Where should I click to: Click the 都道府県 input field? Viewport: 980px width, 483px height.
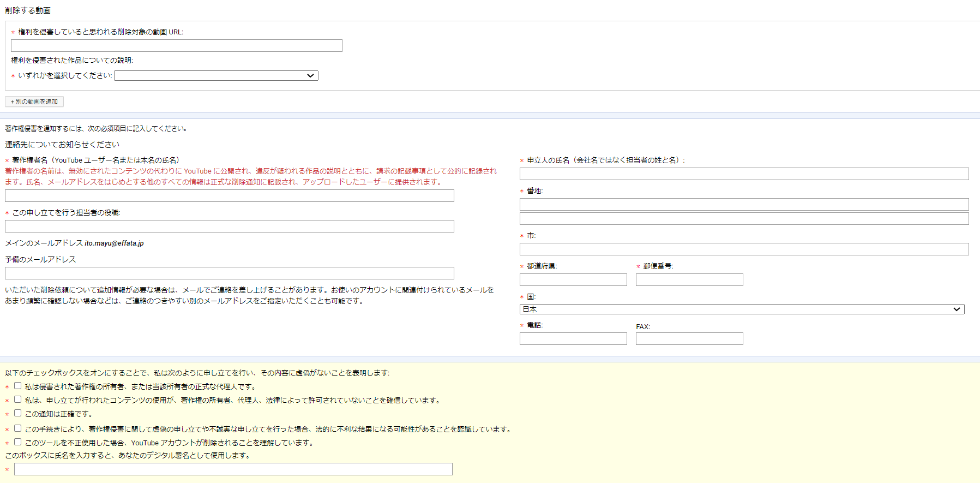[x=573, y=279]
